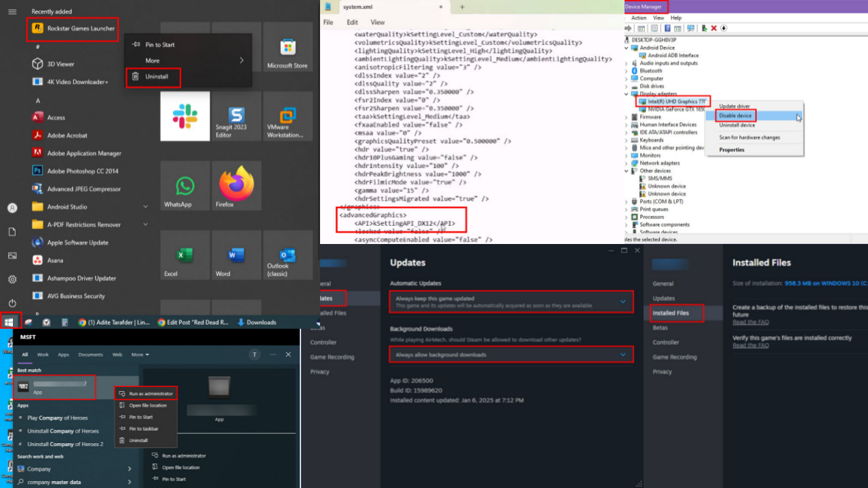
Task: Click the T account avatar in search panel
Action: [x=255, y=354]
